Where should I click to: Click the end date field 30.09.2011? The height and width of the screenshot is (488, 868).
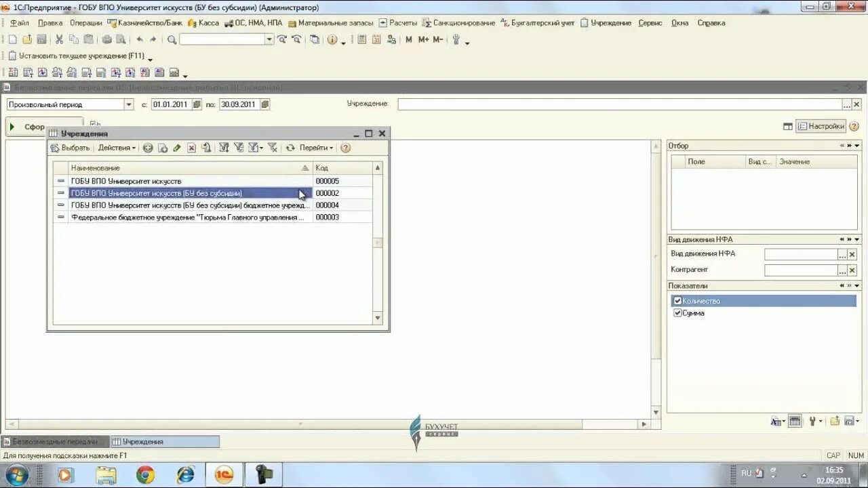point(239,104)
